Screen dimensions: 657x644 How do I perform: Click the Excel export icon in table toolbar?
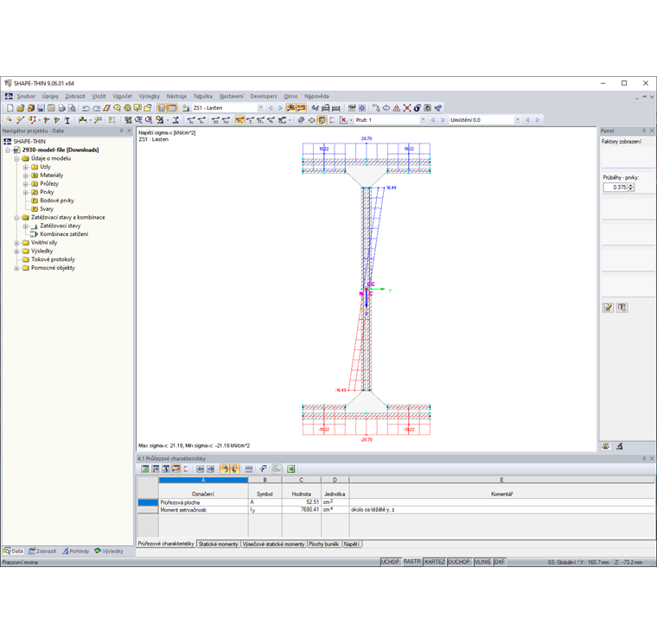[x=290, y=469]
